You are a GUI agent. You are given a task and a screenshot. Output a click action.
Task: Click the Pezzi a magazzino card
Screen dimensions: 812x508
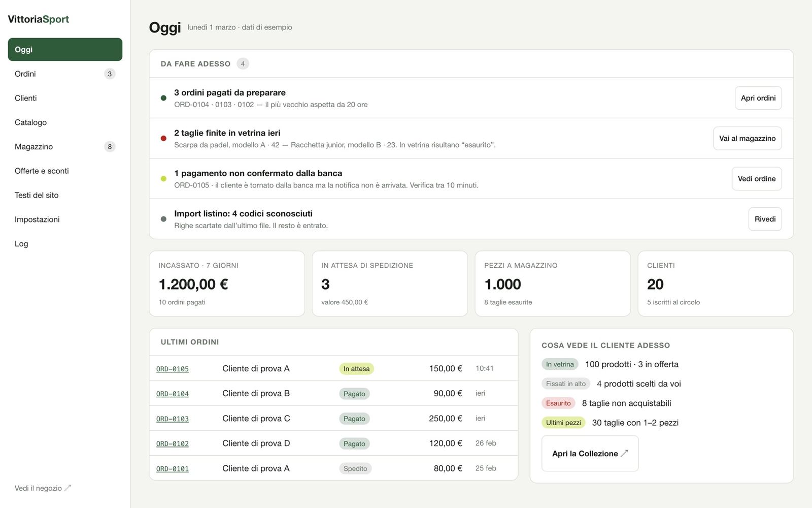pos(553,283)
